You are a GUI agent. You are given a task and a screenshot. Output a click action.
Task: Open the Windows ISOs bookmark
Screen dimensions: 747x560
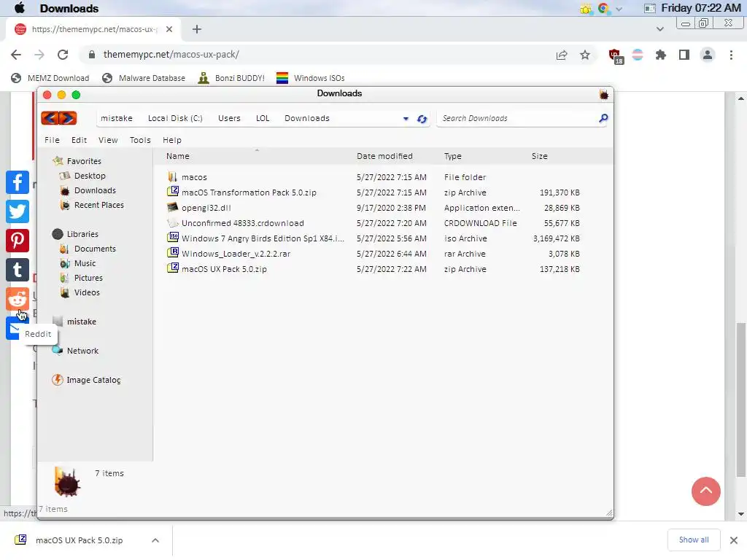pyautogui.click(x=311, y=78)
